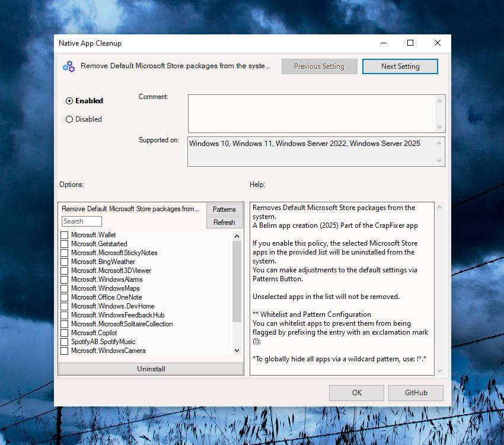Close the Native App Cleanup window
Screen dimensions: 504x445
438,43
